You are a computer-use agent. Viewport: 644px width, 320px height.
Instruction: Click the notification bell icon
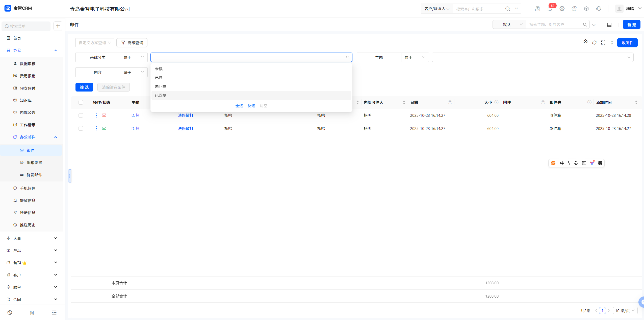point(550,9)
